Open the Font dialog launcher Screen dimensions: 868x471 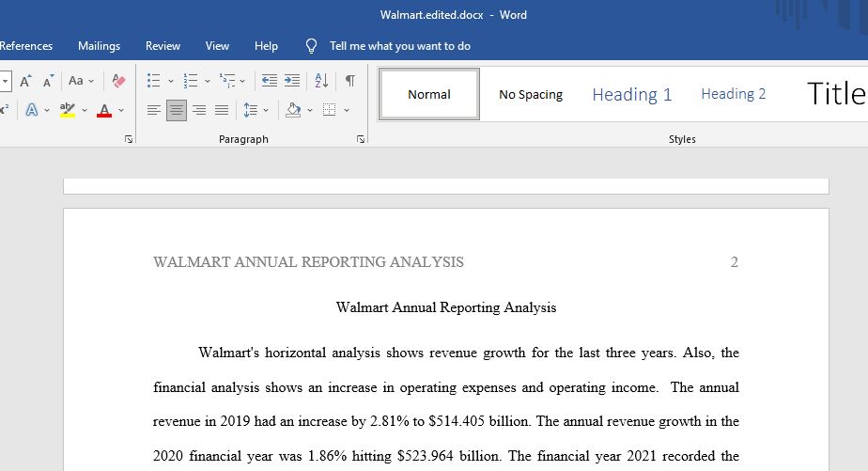[129, 140]
